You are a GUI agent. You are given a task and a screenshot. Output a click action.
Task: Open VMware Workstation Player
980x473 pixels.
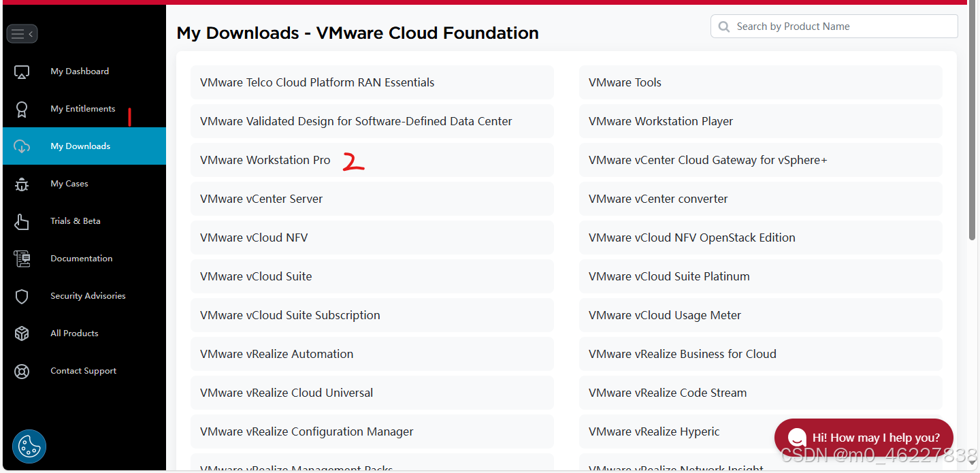point(761,121)
